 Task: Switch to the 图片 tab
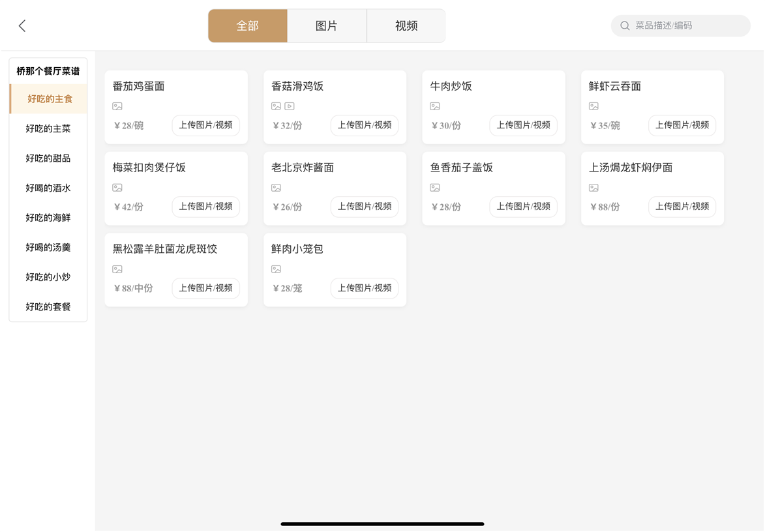tap(327, 26)
